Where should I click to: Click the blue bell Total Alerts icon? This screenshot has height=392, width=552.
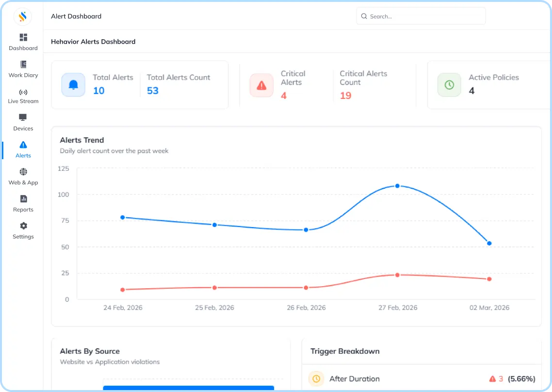point(73,85)
